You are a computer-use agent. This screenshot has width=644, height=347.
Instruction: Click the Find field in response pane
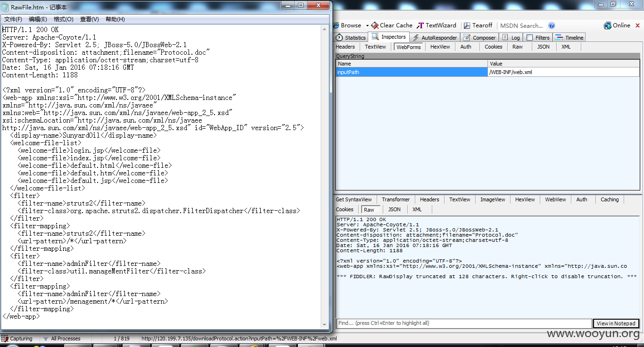(464, 323)
